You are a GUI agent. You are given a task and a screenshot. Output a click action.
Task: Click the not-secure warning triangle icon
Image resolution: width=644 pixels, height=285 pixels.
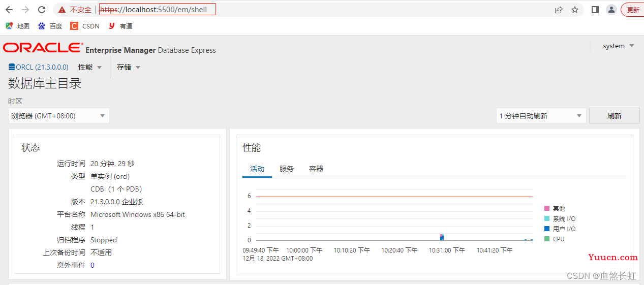click(62, 10)
